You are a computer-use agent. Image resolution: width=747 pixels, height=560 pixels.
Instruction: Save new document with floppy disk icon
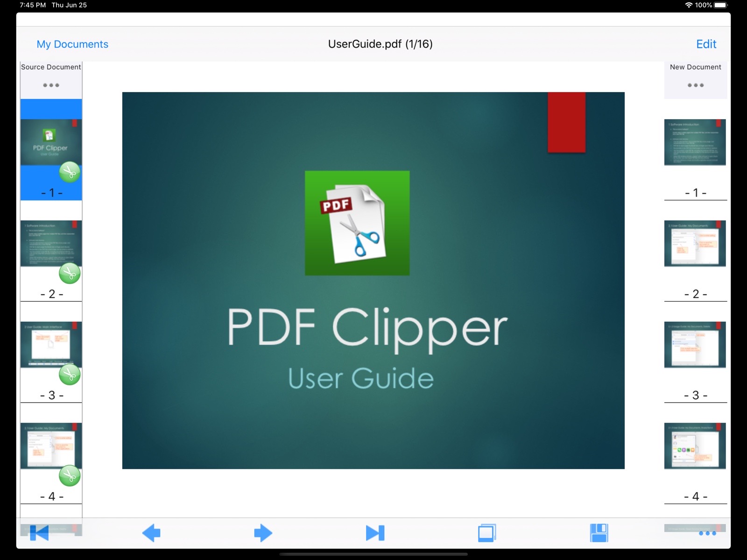pos(599,533)
